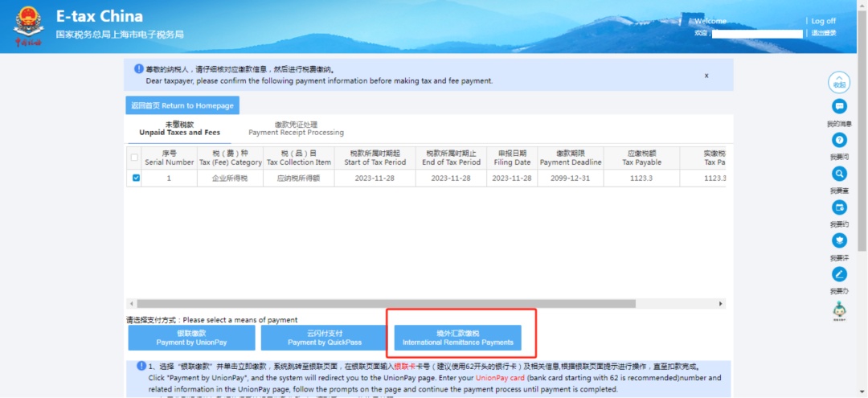868x398 pixels.
Task: Collapse the sidebar with the 收起 button
Action: (x=839, y=82)
